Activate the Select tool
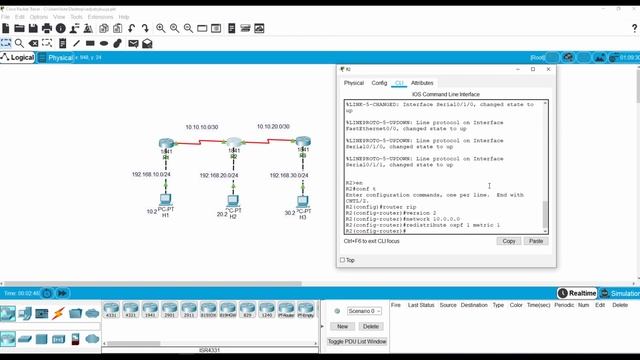 pyautogui.click(x=6, y=43)
